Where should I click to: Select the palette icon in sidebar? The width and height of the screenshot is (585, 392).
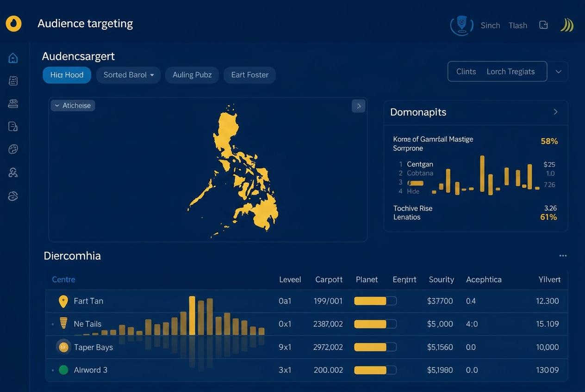pos(13,149)
